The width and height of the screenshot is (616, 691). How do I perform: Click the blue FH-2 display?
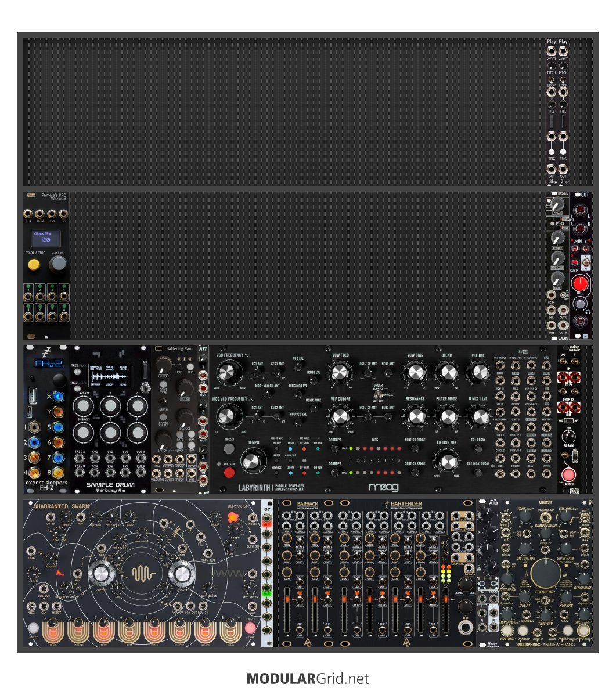(48, 364)
